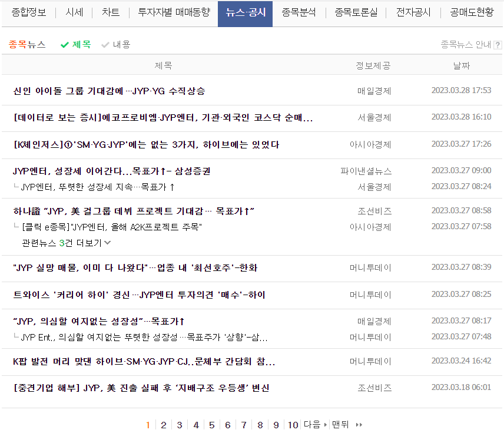Go to page 6 of news
This screenshot has height=433, width=504.
228,425
